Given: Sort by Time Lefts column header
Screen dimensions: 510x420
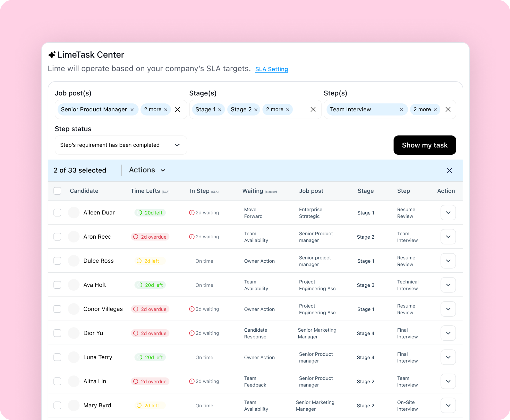Looking at the screenshot, I should [x=150, y=191].
